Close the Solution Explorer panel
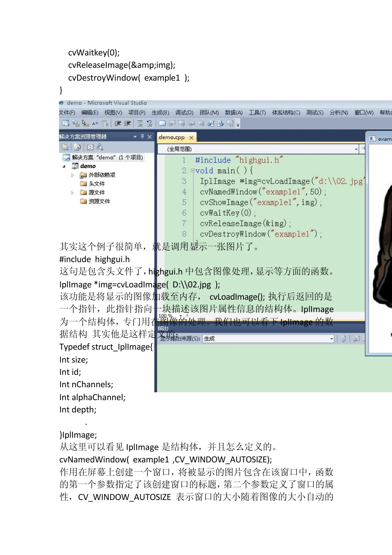 149,137
